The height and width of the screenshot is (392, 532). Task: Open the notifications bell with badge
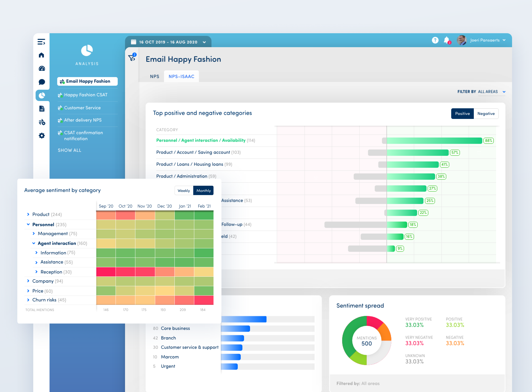point(447,40)
